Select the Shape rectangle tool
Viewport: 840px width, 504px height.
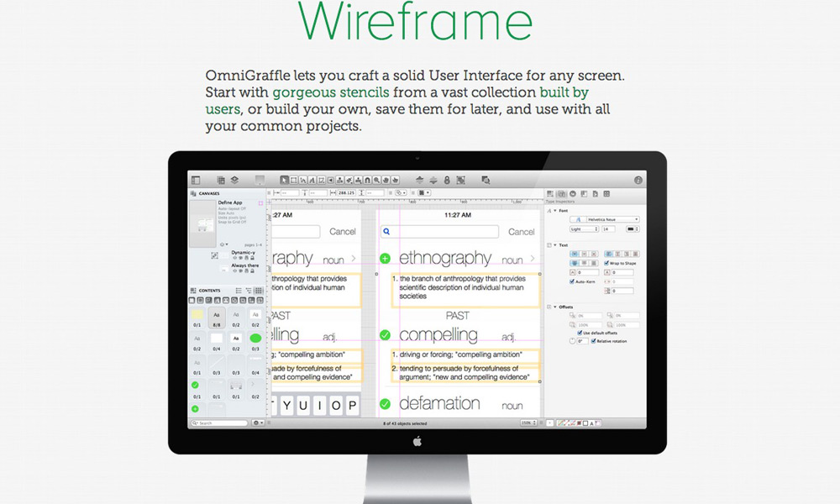click(293, 181)
